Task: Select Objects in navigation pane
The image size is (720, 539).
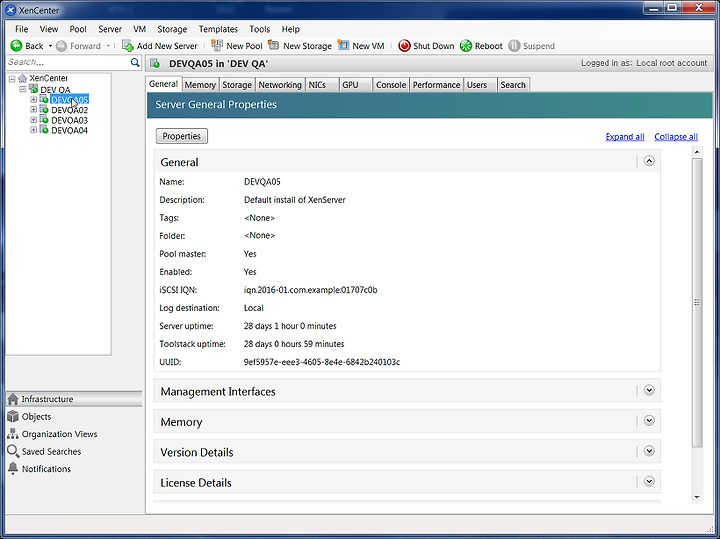Action: pos(74,416)
